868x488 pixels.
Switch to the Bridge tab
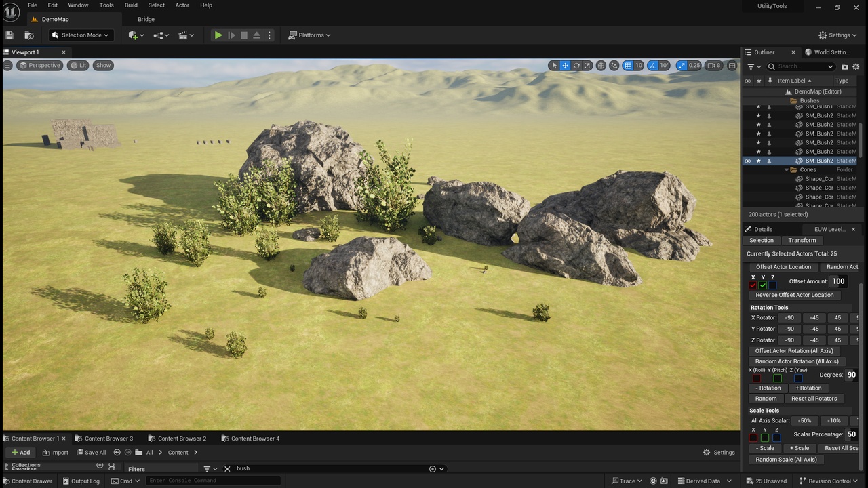click(146, 20)
